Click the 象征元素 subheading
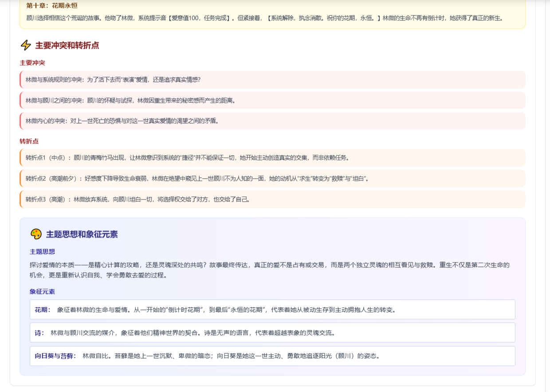Viewport: 550px width, 392px height. (x=42, y=291)
